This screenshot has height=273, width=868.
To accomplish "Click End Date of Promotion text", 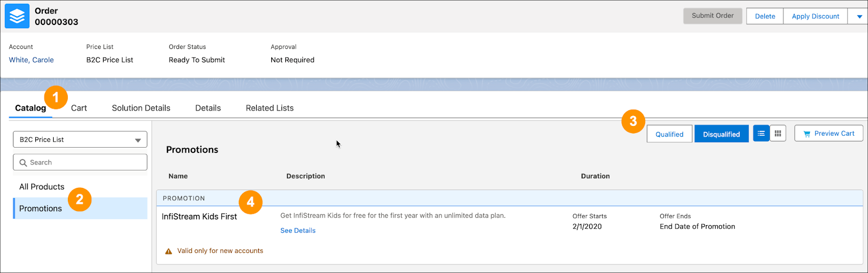I will (x=697, y=226).
